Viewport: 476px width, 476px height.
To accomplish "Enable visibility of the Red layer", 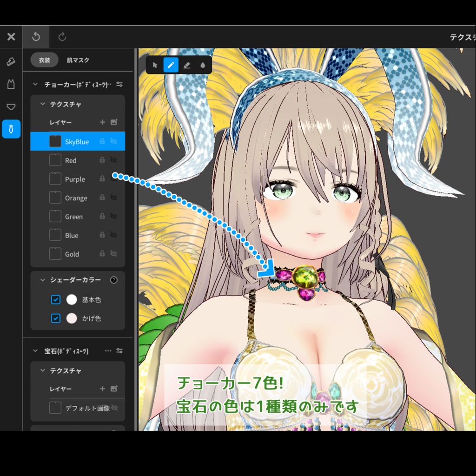I will [x=113, y=160].
